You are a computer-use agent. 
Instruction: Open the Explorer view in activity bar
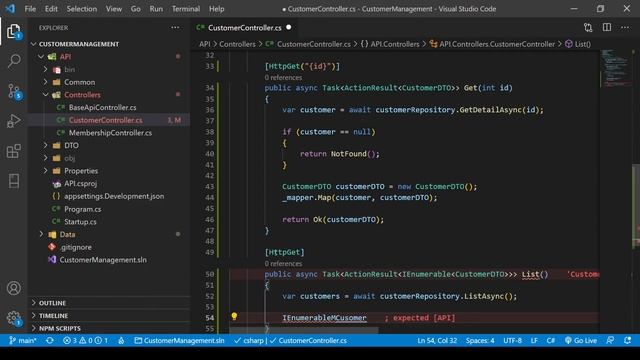point(13,31)
